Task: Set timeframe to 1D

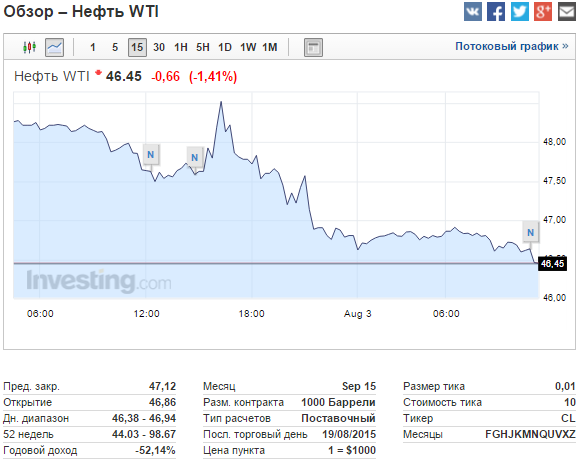Action: tap(225, 47)
